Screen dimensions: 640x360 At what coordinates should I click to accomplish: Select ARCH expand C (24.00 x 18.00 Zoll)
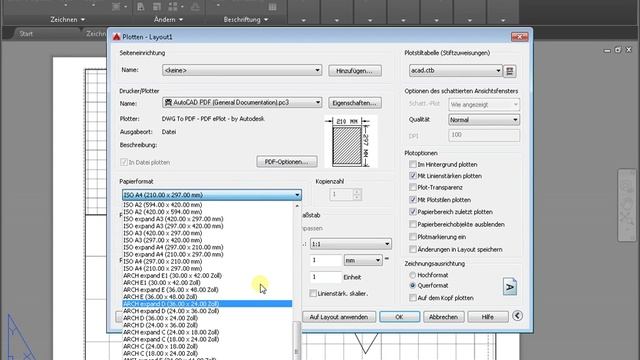pyautogui.click(x=207, y=332)
